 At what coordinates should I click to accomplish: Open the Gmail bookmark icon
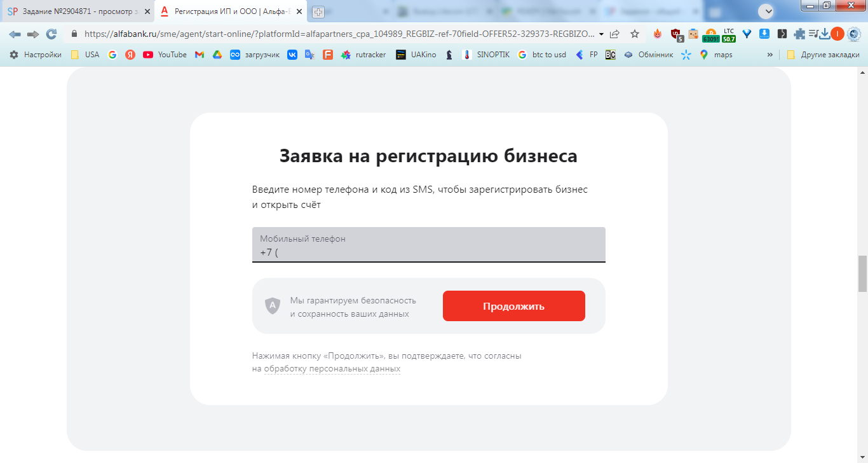click(199, 55)
